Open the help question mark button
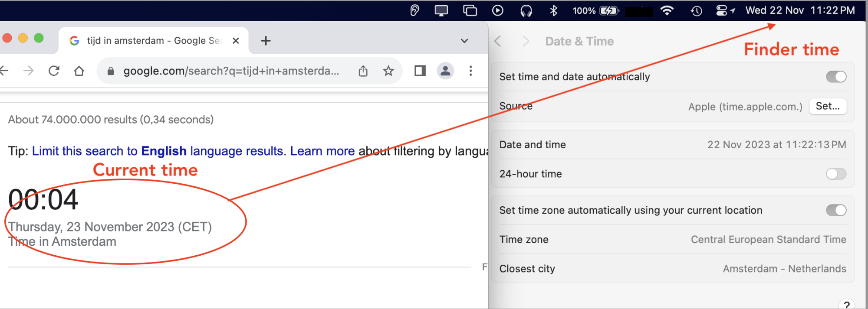The height and width of the screenshot is (309, 868). [846, 305]
